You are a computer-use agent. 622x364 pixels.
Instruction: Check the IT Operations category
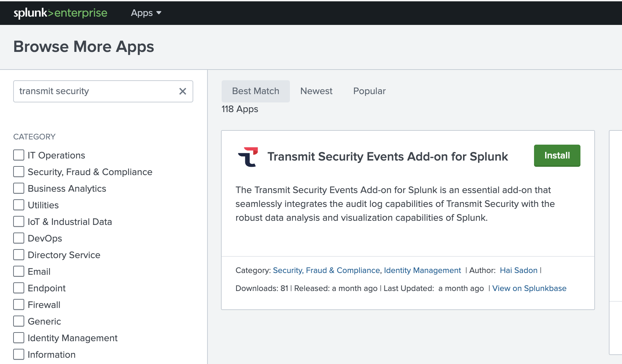point(19,155)
